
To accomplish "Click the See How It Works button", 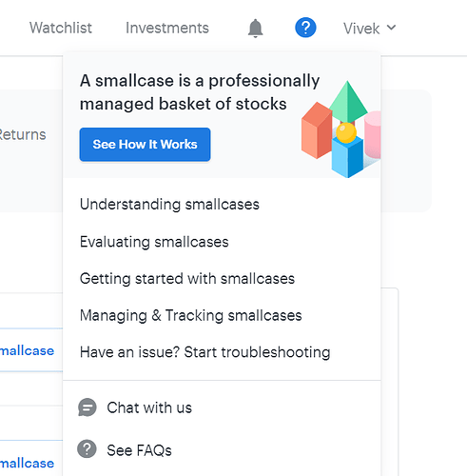I will coord(145,145).
